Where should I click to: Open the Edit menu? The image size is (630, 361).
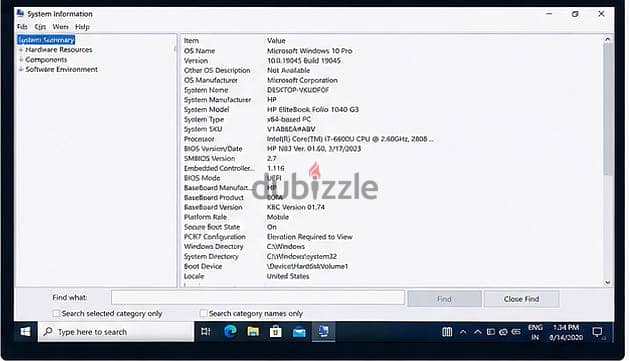pos(40,27)
